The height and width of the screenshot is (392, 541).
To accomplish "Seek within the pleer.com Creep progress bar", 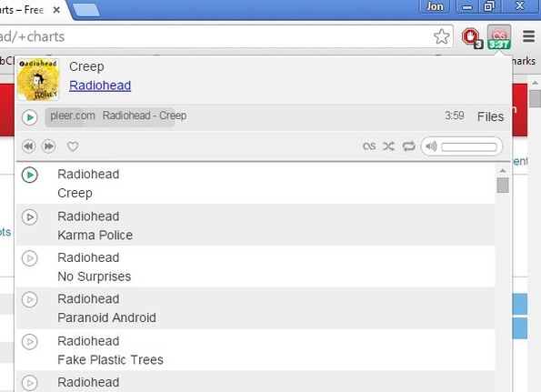I will [x=110, y=117].
